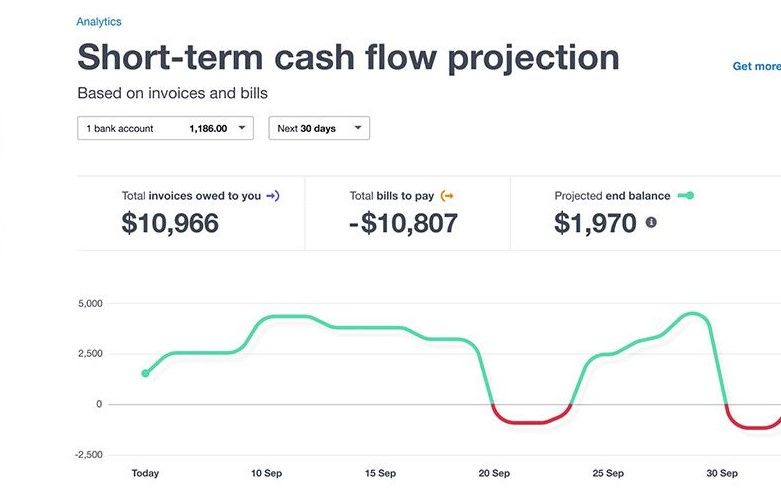
Task: Expand the bank account dropdown arrow
Action: point(242,128)
